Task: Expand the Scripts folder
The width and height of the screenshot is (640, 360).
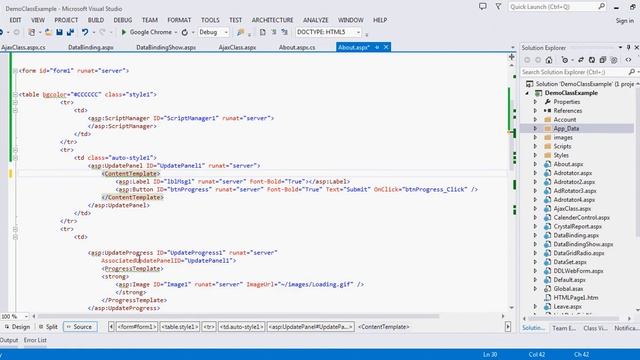Action: click(x=536, y=146)
